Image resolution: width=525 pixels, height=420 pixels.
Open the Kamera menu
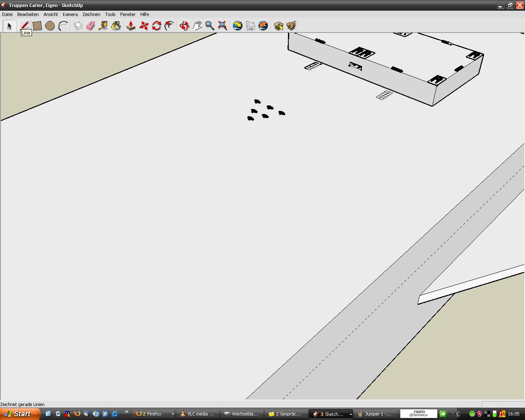tap(70, 14)
